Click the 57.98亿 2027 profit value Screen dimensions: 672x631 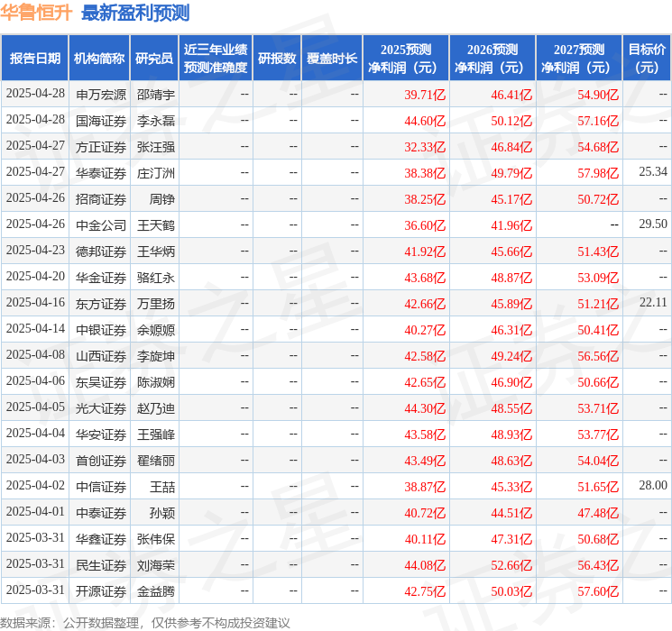point(598,173)
